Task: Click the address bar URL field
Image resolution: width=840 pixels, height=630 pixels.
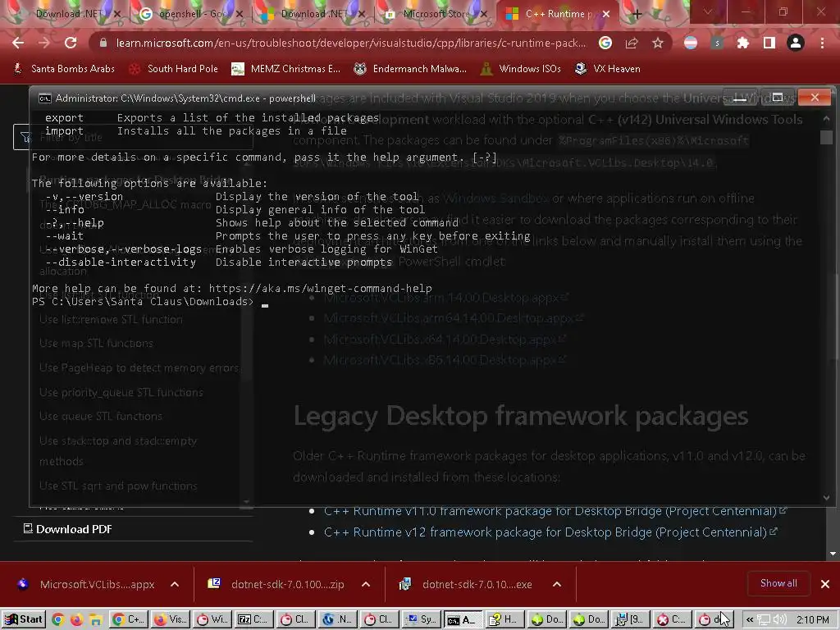Action: 351,43
